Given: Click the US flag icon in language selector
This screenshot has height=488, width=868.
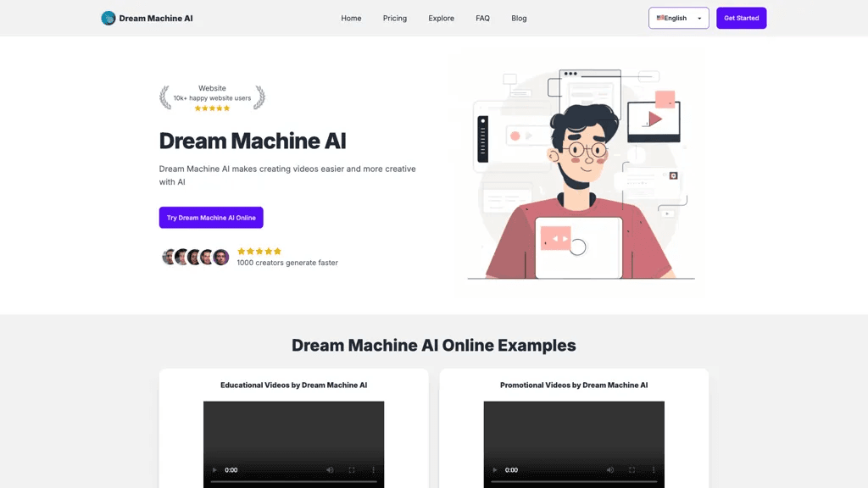Looking at the screenshot, I should (x=659, y=18).
